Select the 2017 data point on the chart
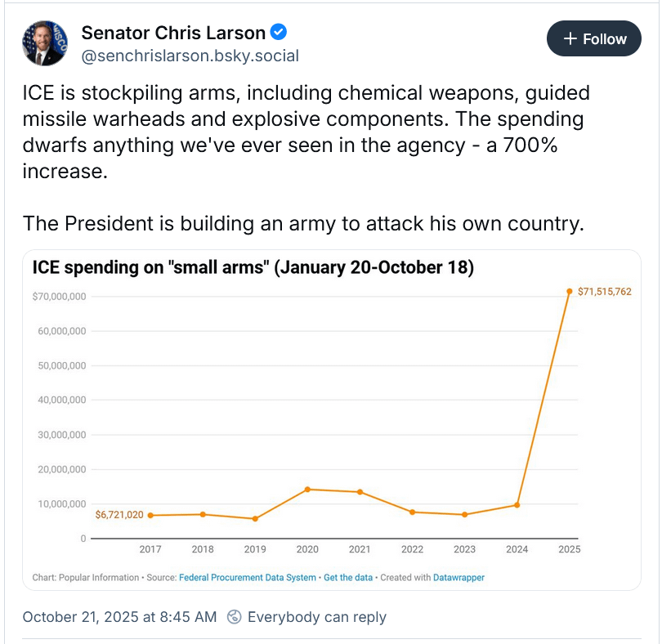The height and width of the screenshot is (644, 662). (x=150, y=516)
